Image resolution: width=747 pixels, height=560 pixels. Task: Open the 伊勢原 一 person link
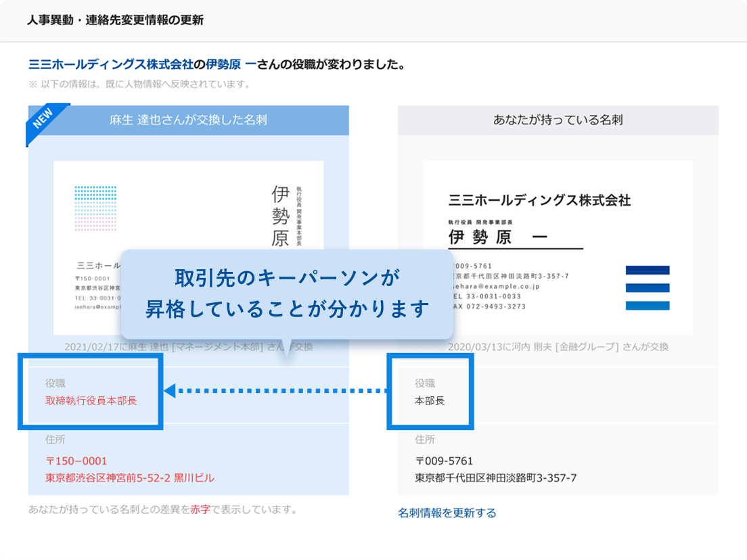tap(231, 64)
